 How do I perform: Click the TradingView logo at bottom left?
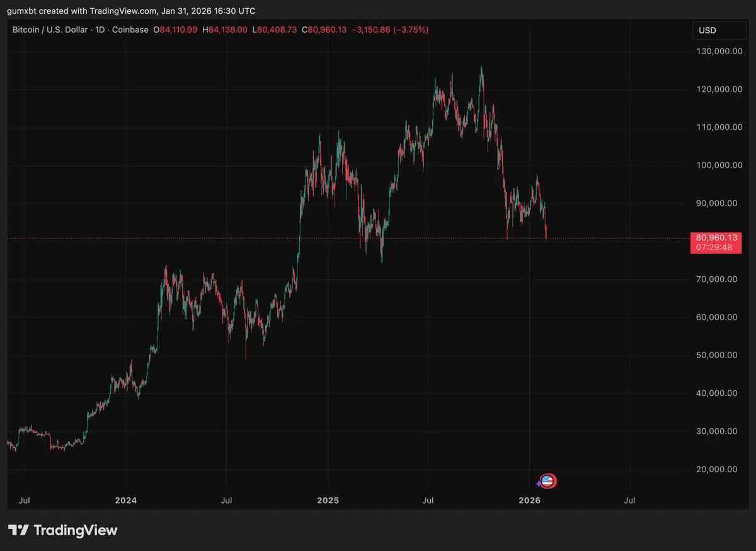[63, 530]
